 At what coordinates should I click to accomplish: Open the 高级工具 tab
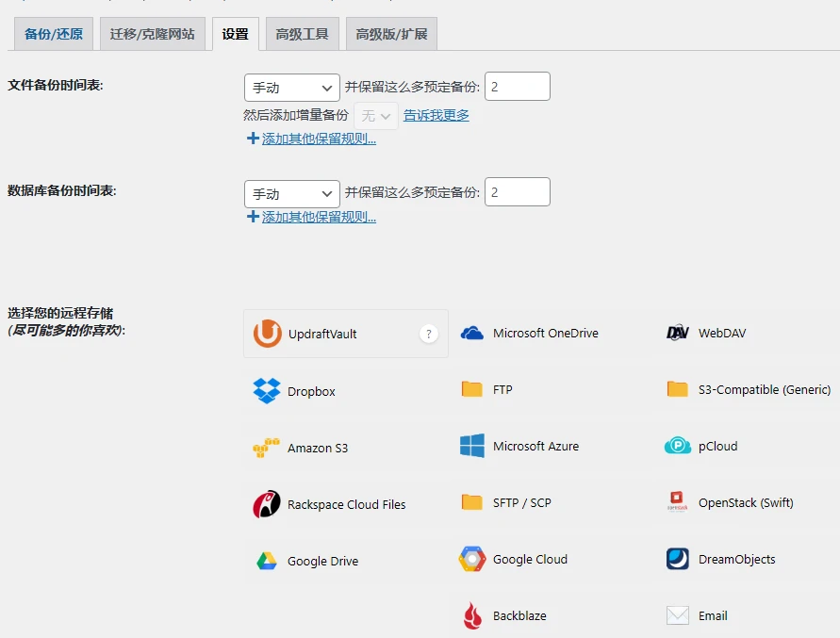(302, 33)
